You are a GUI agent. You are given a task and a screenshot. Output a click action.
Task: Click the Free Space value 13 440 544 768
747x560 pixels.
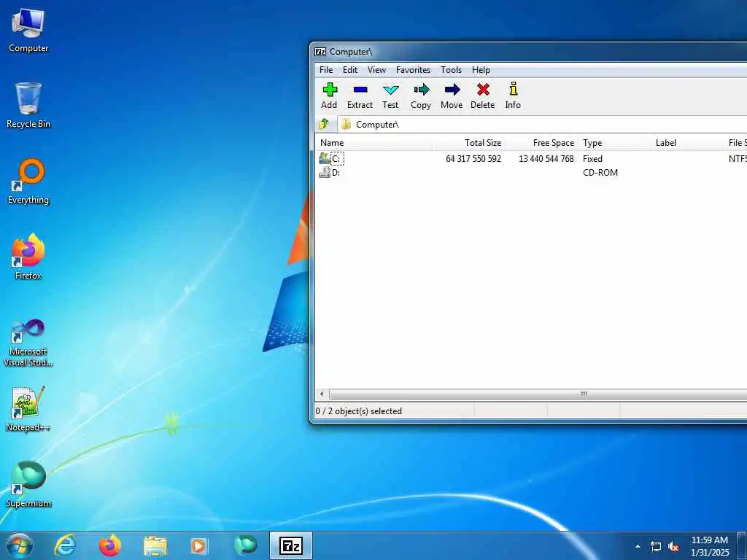pos(546,158)
